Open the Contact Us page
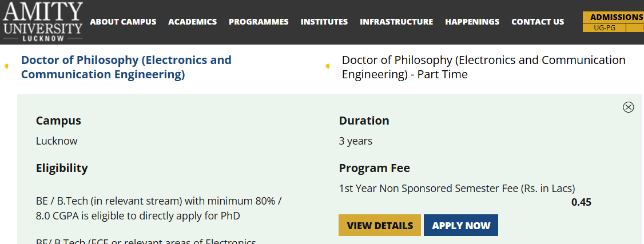Screen dimensions: 644x244 tap(538, 22)
